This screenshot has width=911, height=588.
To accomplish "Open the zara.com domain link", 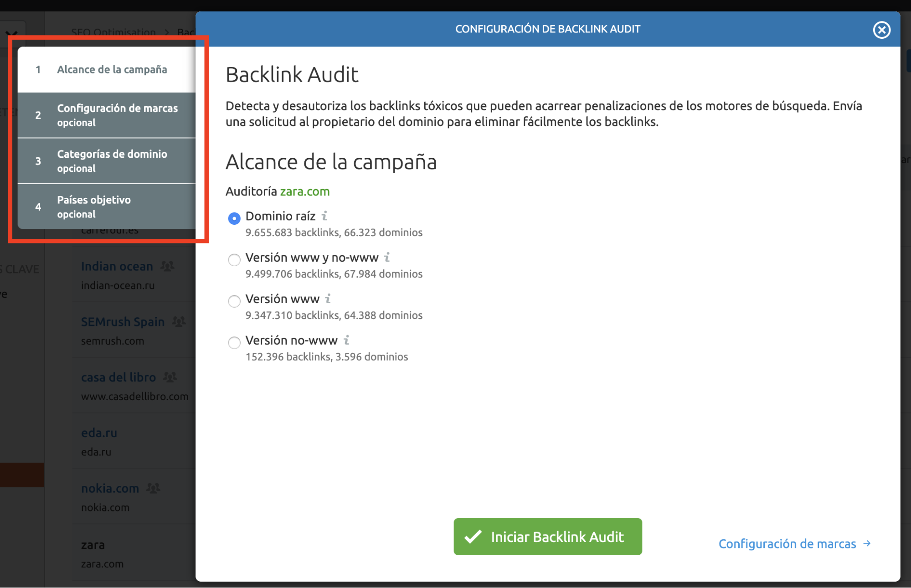I will (305, 191).
